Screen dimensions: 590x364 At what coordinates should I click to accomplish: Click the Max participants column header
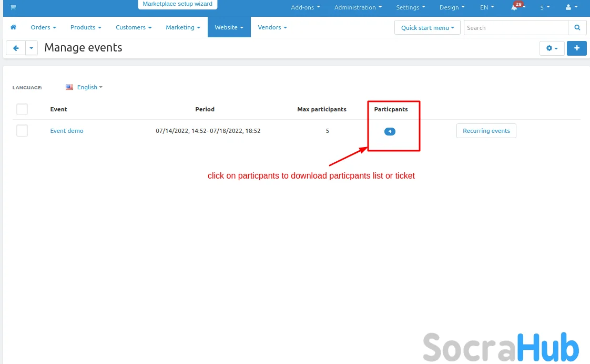pos(322,109)
